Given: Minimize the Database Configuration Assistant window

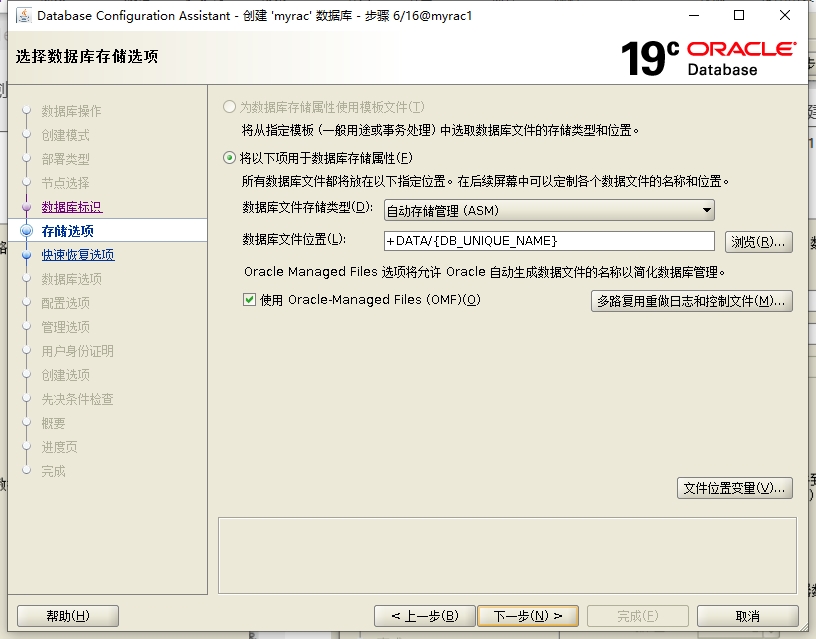Looking at the screenshot, I should (694, 16).
